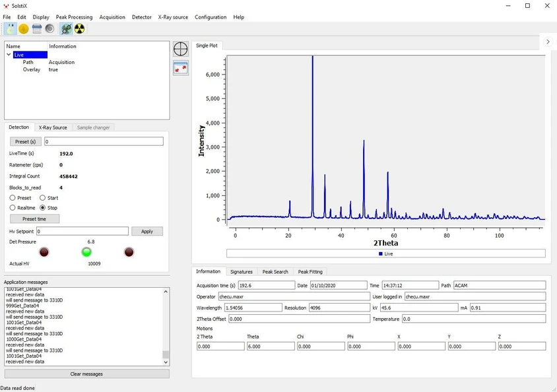Click the power/standby toolbar icon

tap(49, 28)
